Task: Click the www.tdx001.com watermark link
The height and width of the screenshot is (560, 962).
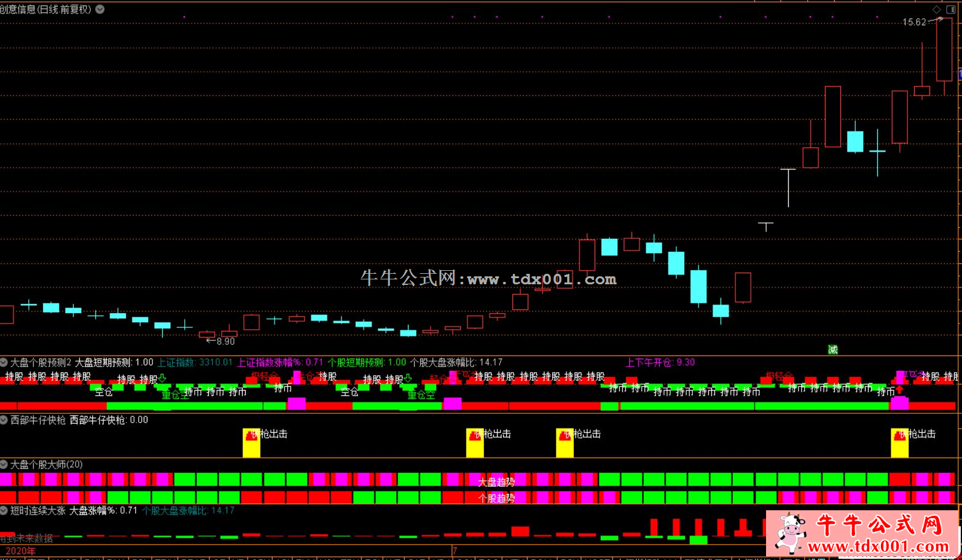Action: [541, 279]
